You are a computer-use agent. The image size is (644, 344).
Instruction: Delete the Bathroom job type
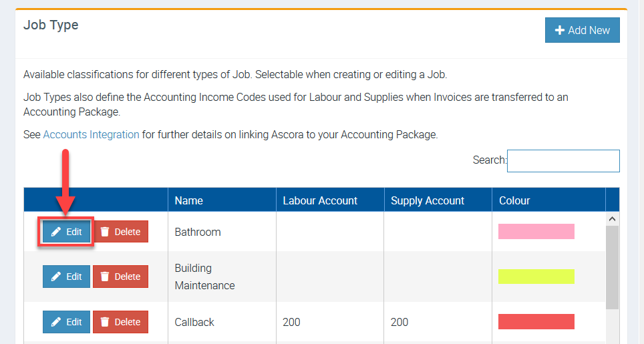(x=120, y=232)
